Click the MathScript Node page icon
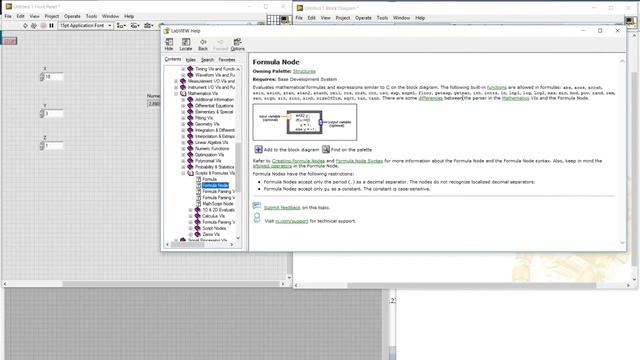Viewport: 640px width, 360px height. [x=198, y=204]
